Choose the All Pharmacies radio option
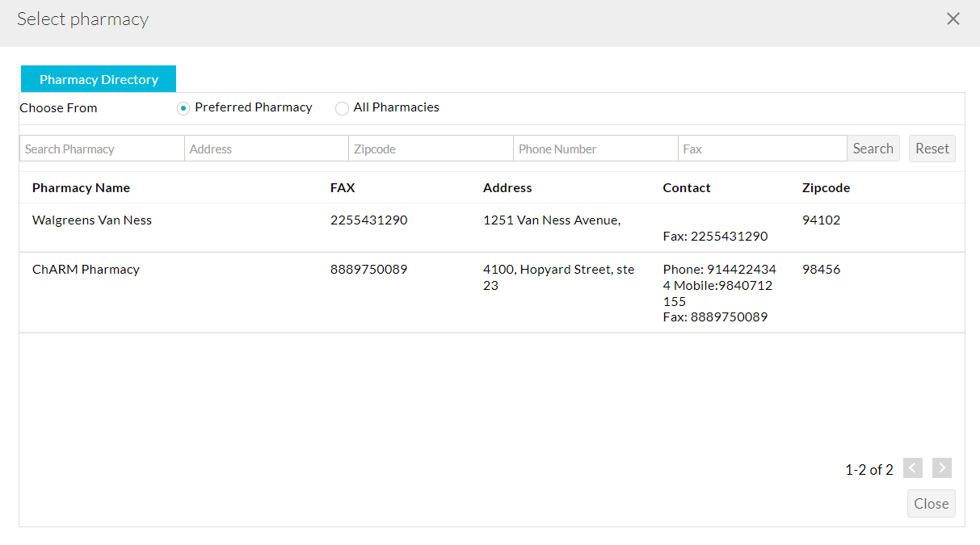980x545 pixels. point(343,108)
